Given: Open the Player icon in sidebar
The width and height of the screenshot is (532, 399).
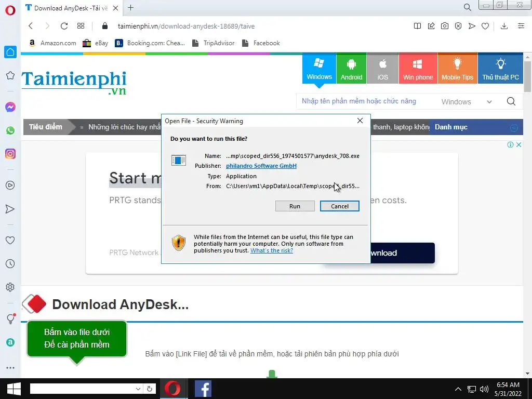Looking at the screenshot, I should [x=10, y=185].
